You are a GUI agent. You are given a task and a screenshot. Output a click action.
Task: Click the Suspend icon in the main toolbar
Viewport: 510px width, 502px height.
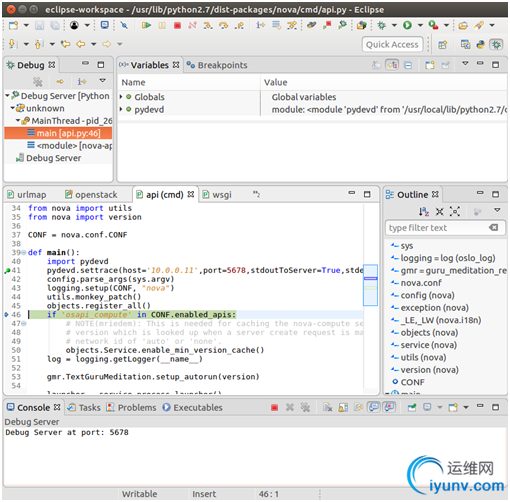(162, 25)
